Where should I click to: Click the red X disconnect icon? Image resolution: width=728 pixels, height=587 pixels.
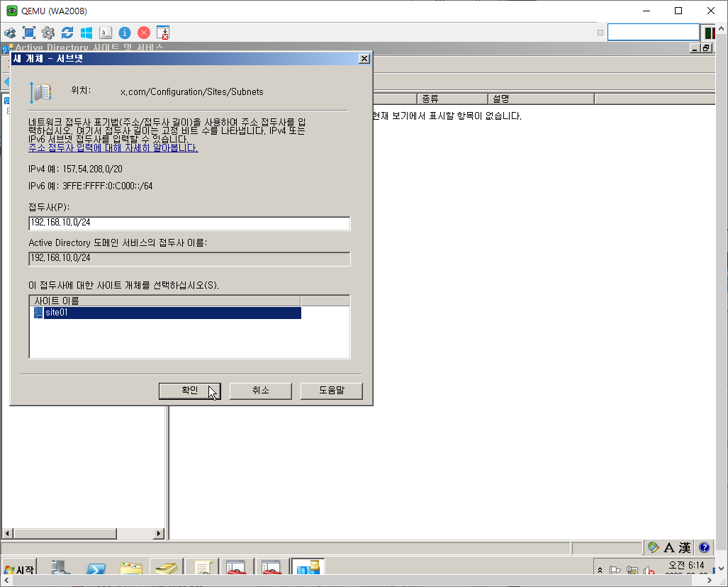[x=144, y=33]
